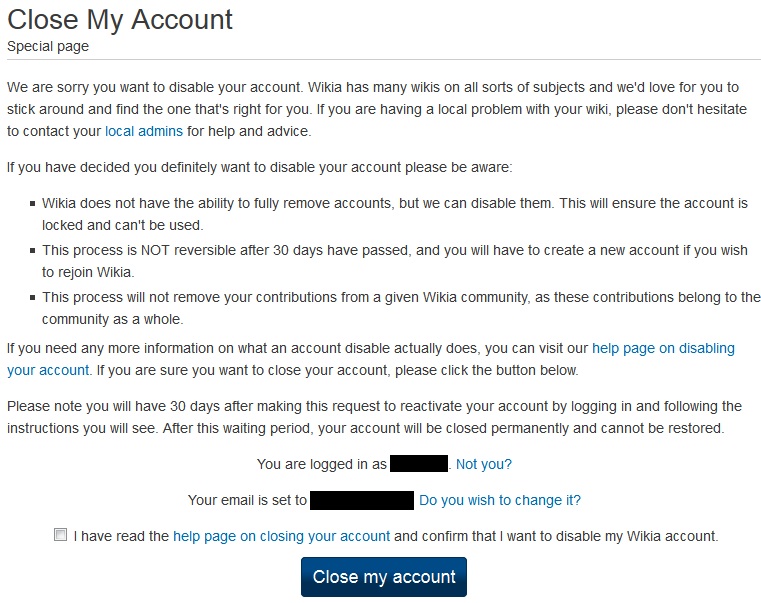This screenshot has width=761, height=603.
Task: Click the bullet about Wikia disabling accounts
Action: 394,214
